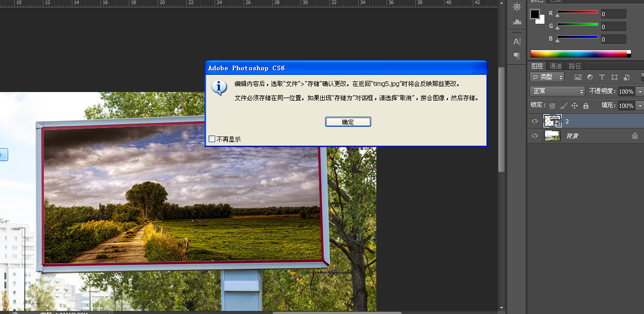Open the histogram panel icon
The height and width of the screenshot is (314, 644).
tap(517, 21)
